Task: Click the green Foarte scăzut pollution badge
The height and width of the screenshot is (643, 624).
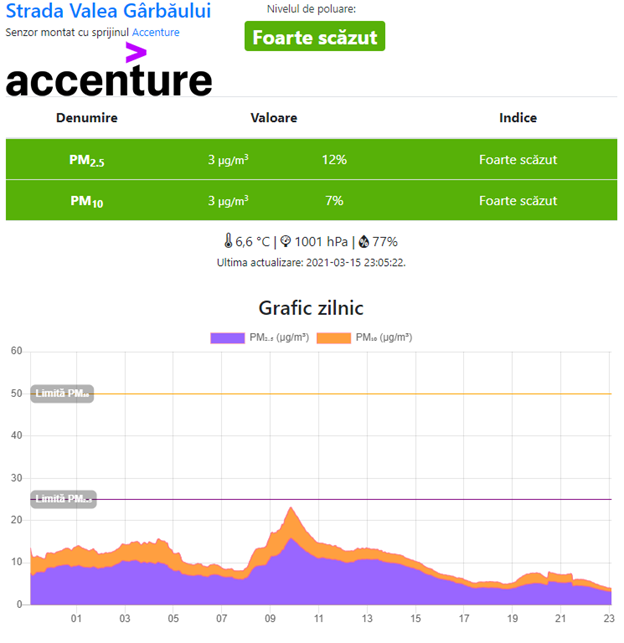Action: click(x=314, y=37)
